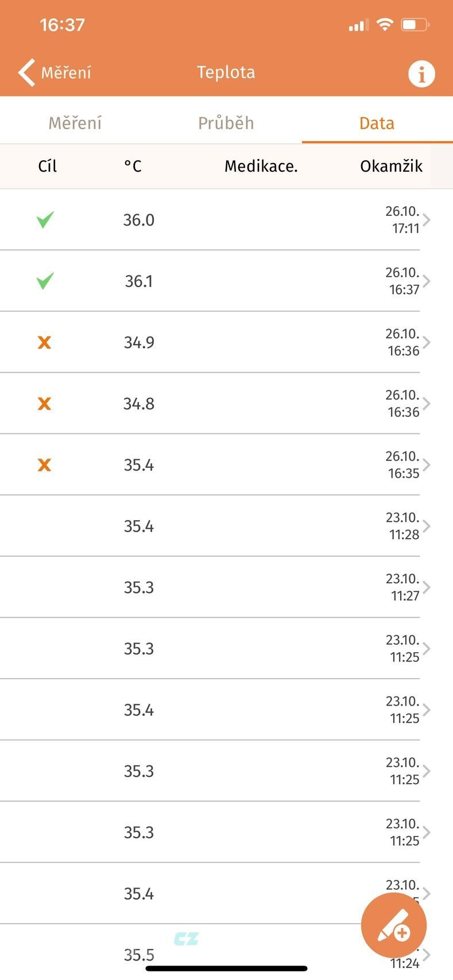The image size is (453, 980).
Task: Expand the 23.10. 11:28 entry chevron
Action: [x=427, y=526]
